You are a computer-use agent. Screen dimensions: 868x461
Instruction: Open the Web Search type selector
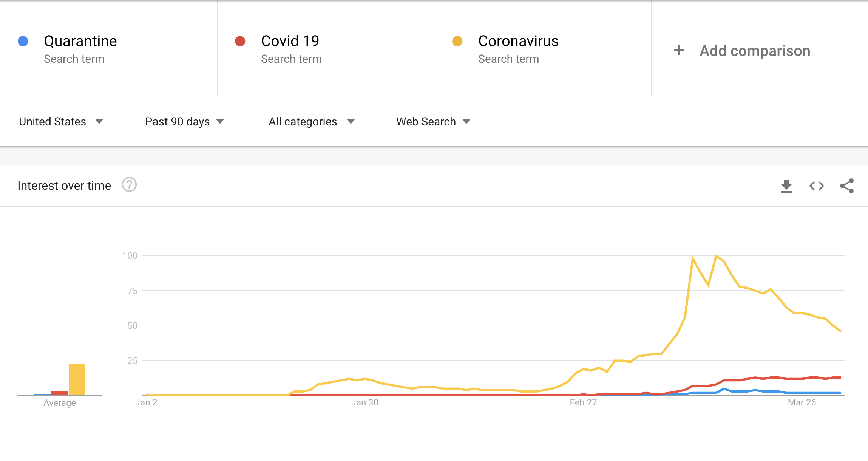click(x=433, y=121)
